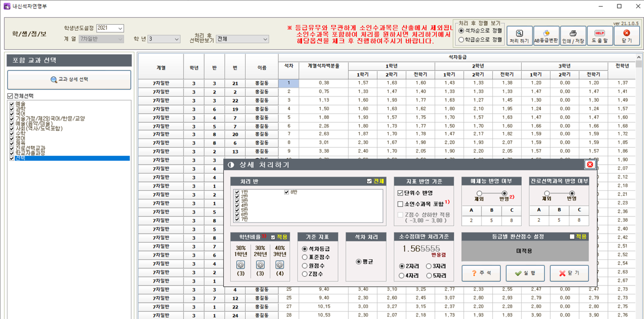The image size is (644, 319).
Task: Open the 도움말 help button
Action: (600, 36)
